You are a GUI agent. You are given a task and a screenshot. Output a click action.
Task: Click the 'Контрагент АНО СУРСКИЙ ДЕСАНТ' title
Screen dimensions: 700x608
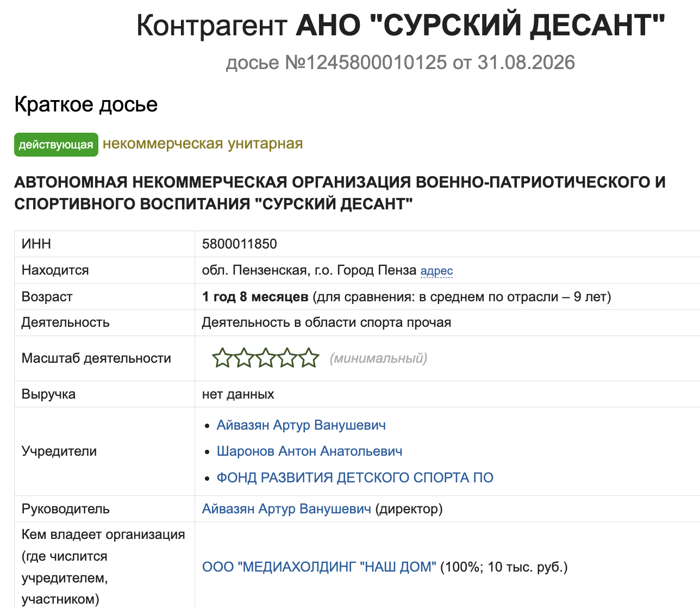pyautogui.click(x=401, y=25)
